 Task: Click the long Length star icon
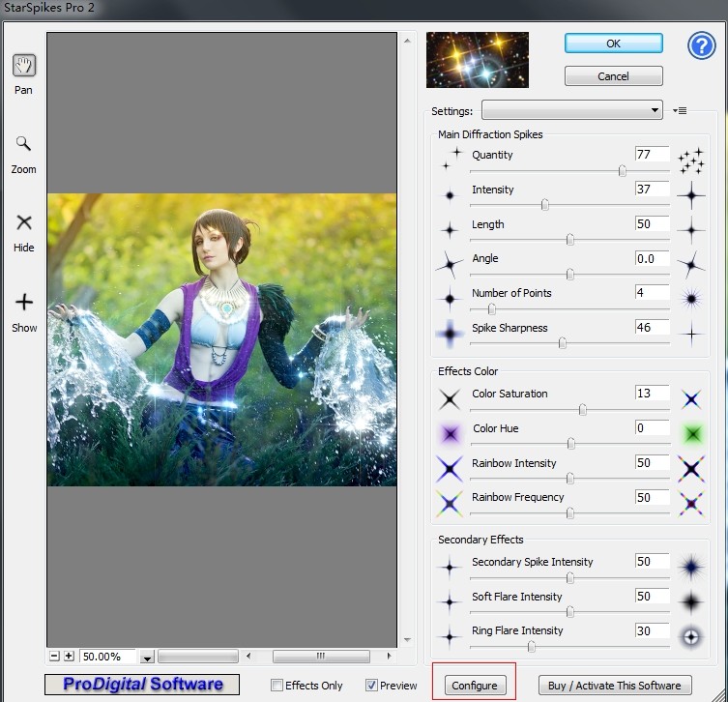point(691,230)
